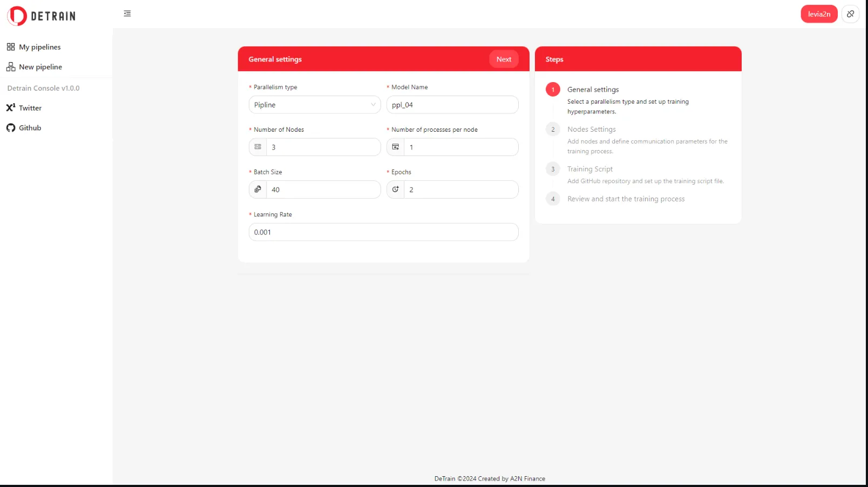Open the Parallelism type dropdown
868x487 pixels.
point(310,105)
